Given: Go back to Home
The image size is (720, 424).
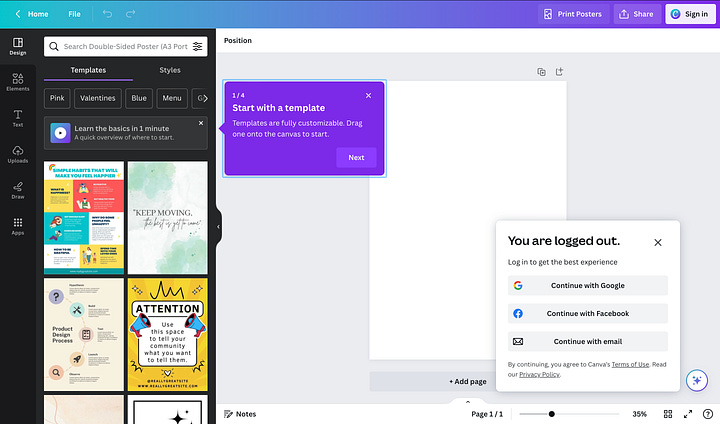Looking at the screenshot, I should (x=31, y=14).
